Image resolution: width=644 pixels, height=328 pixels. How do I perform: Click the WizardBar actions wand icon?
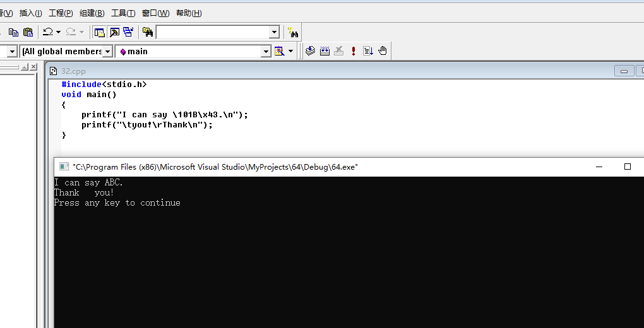tap(279, 51)
